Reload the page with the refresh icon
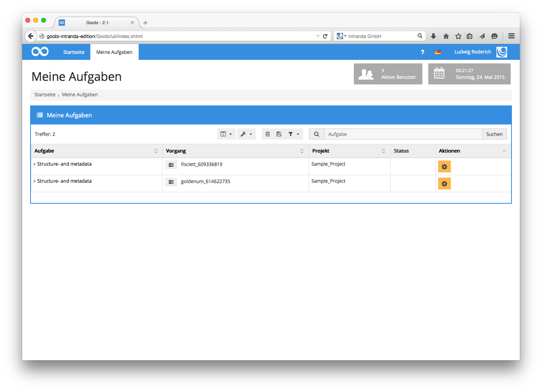Screen dimensions: 542x392 pos(325,36)
